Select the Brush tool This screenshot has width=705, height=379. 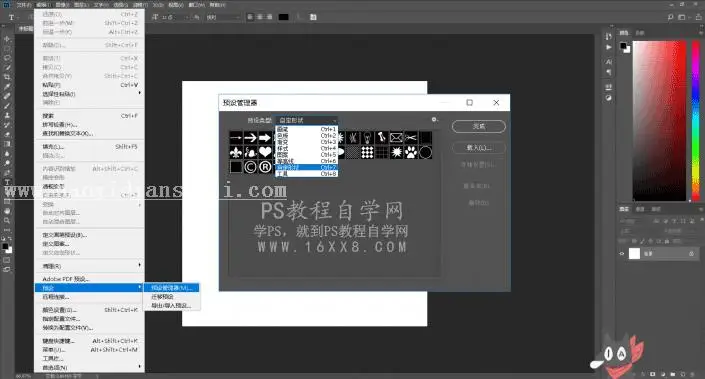click(7, 106)
